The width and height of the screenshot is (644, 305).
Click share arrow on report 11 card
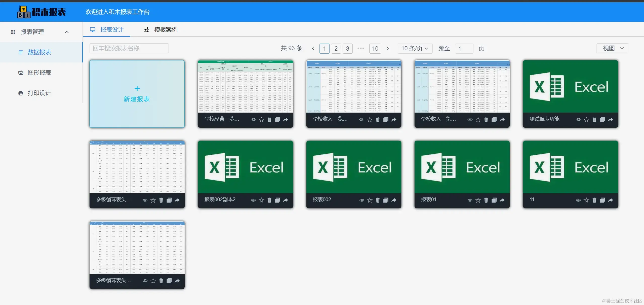pos(611,200)
